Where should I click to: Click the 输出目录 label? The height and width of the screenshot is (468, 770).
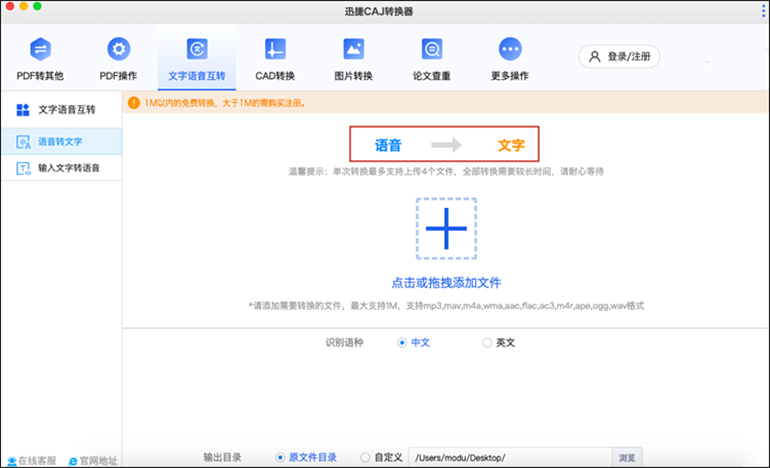tap(222, 457)
